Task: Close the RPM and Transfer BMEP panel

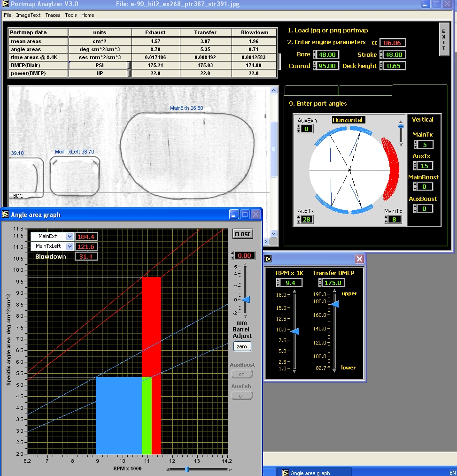Action: tap(359, 259)
